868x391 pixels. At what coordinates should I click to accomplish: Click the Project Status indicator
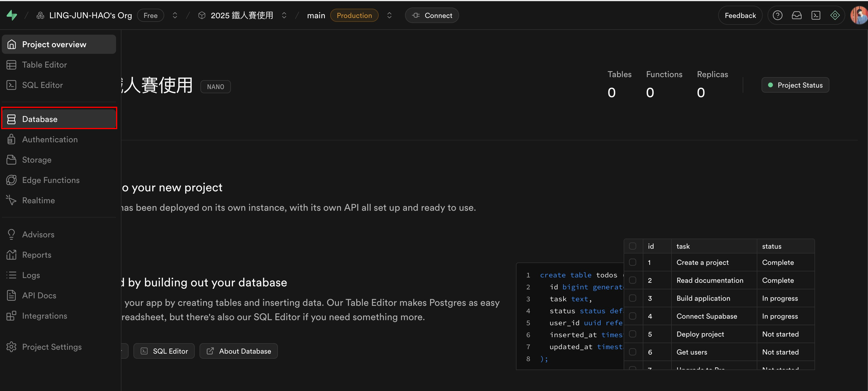pos(795,85)
